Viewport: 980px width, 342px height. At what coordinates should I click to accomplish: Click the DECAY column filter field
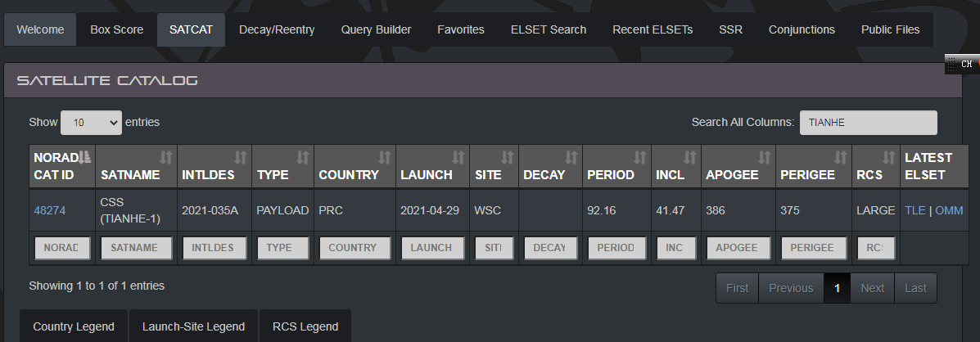[551, 248]
